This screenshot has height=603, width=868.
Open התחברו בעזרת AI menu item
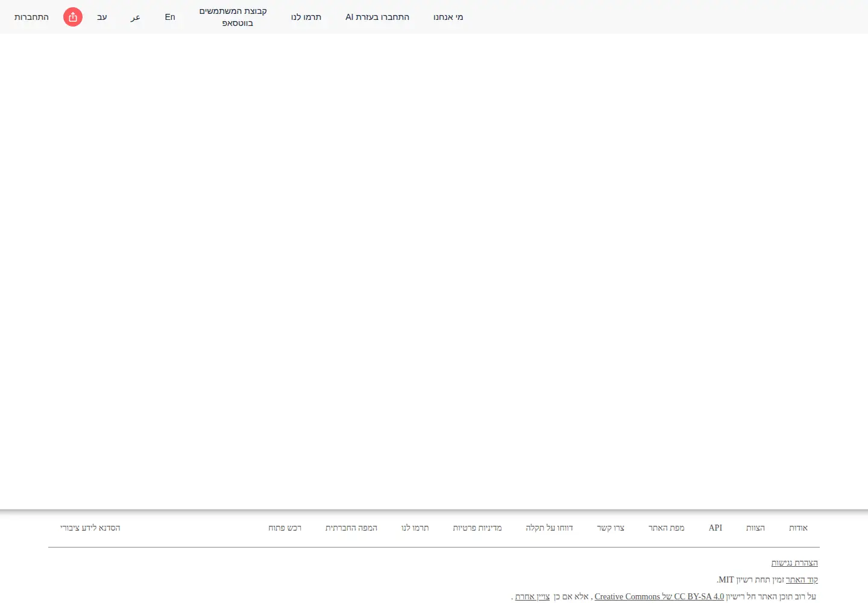click(x=377, y=17)
